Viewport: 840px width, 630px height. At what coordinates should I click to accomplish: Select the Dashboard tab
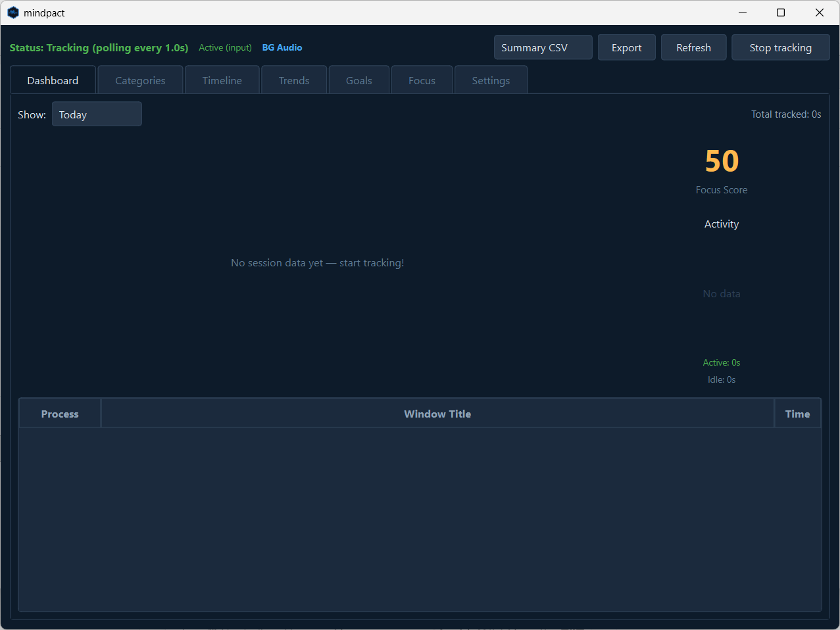pyautogui.click(x=53, y=80)
